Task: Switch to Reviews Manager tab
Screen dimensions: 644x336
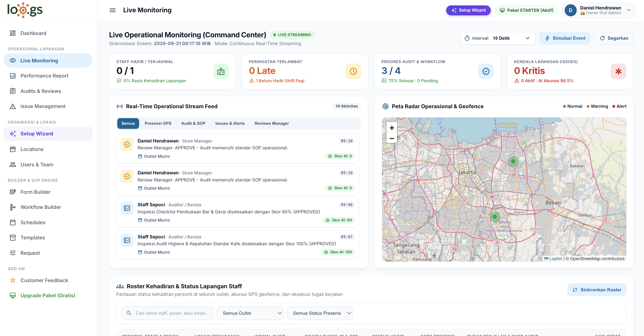Action: 272,123
